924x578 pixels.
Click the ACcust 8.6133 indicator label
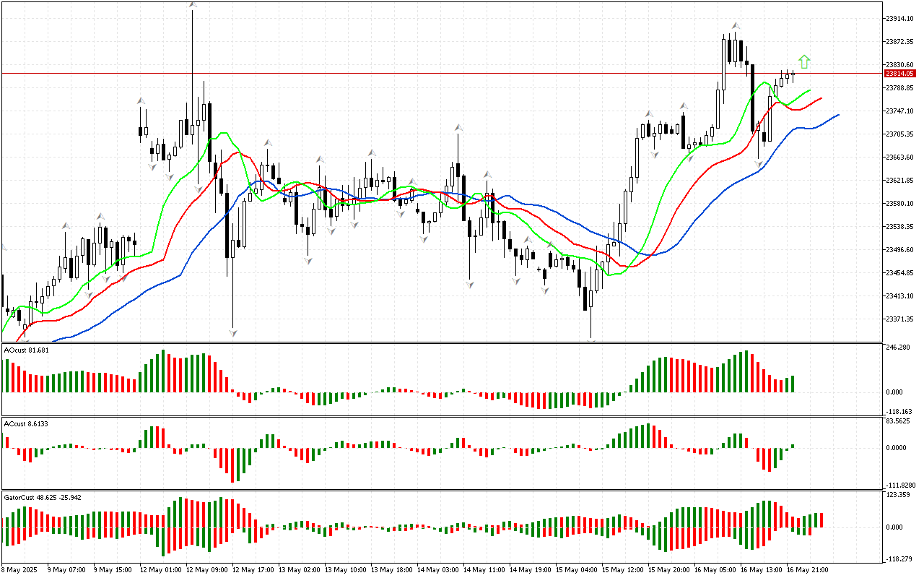(x=27, y=423)
